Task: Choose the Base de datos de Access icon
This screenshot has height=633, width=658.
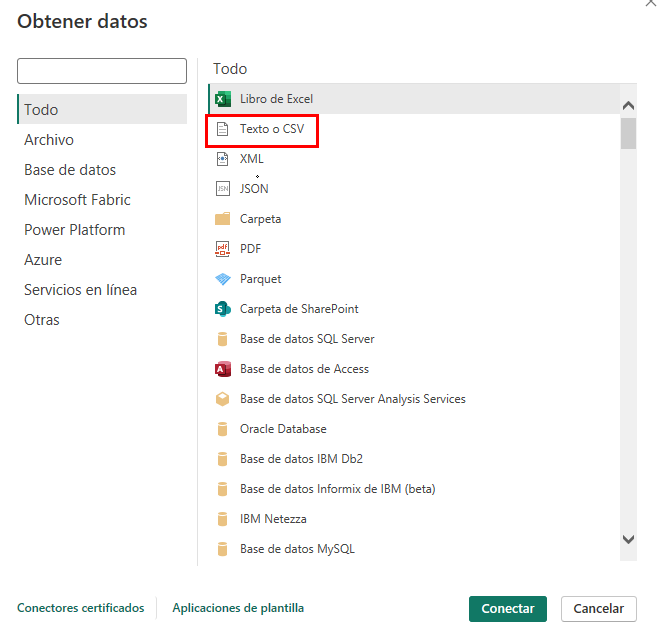Action: point(222,369)
